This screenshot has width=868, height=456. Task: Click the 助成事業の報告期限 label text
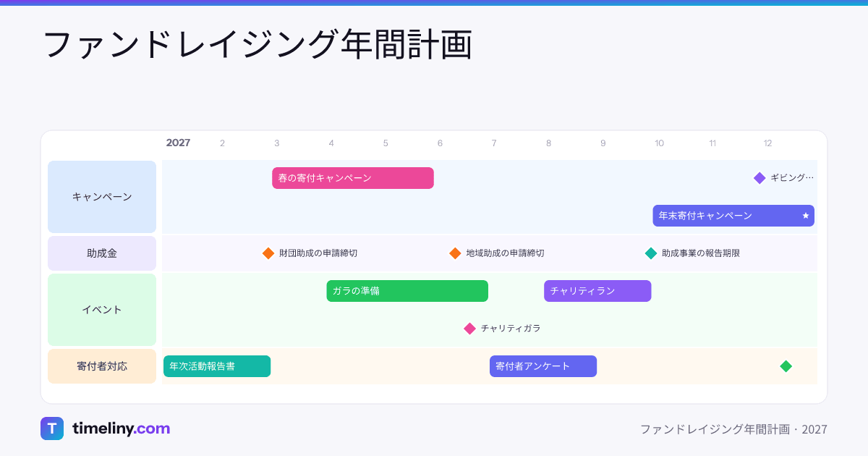[701, 253]
